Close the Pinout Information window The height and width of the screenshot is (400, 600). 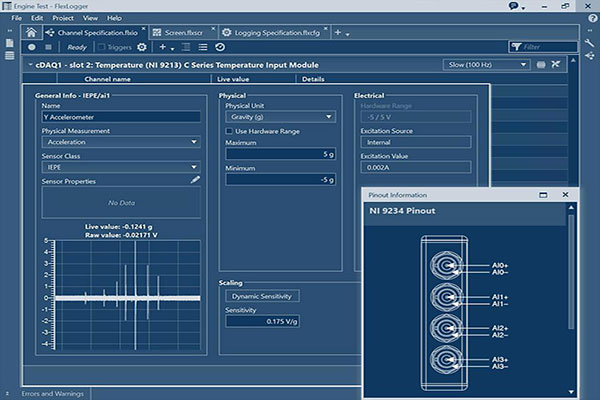pos(565,194)
